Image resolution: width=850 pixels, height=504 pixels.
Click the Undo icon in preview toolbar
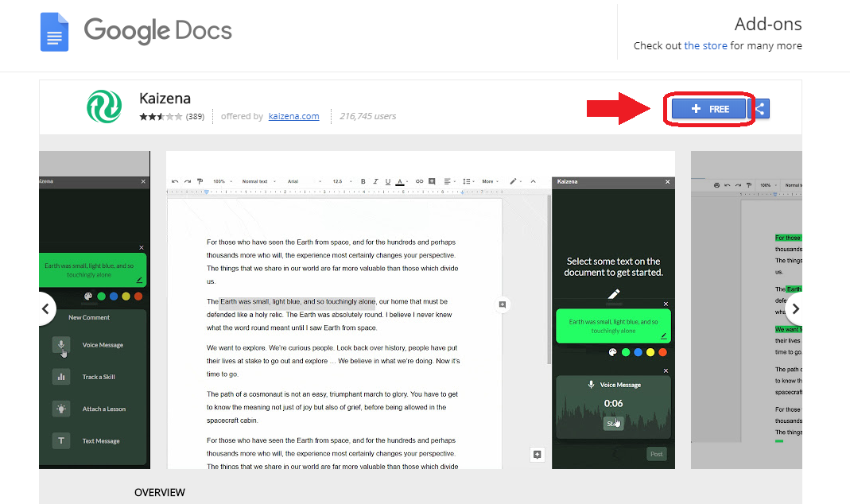click(175, 181)
